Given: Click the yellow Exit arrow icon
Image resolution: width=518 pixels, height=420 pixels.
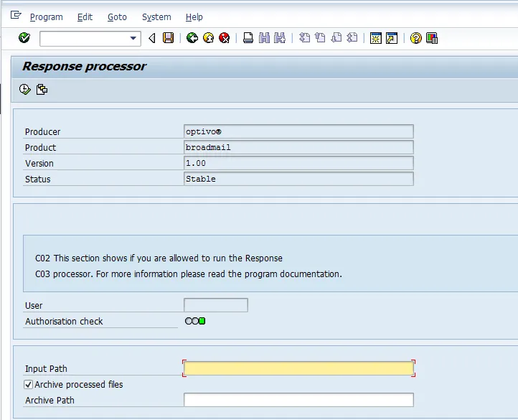Looking at the screenshot, I should tap(209, 38).
